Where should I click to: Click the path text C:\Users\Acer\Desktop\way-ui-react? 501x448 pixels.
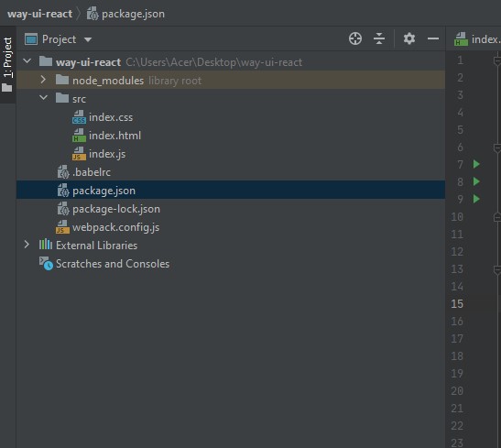[213, 62]
